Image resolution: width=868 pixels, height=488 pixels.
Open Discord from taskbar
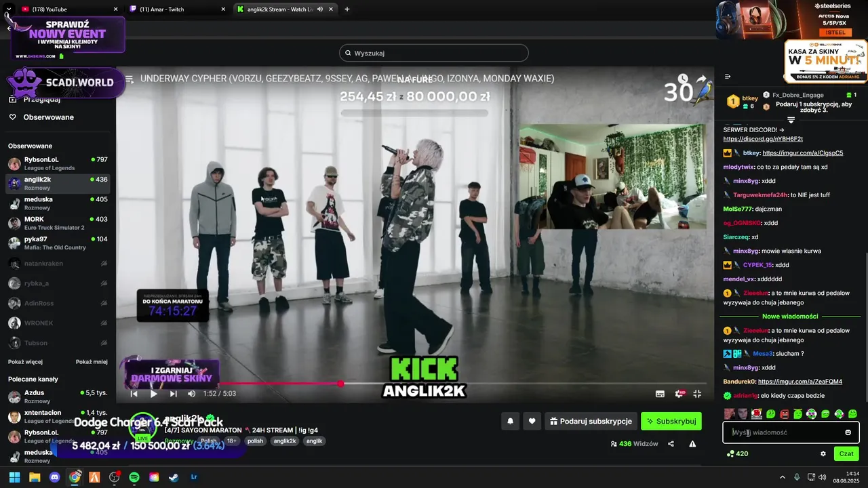click(55, 477)
